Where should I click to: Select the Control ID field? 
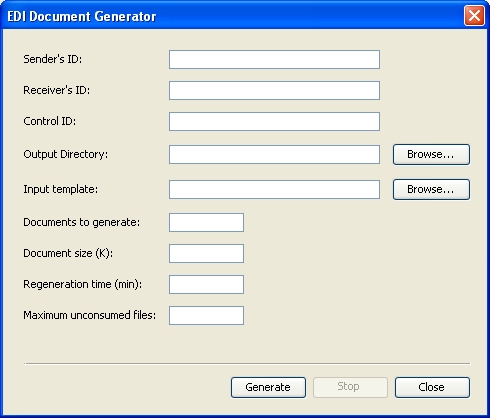click(274, 121)
